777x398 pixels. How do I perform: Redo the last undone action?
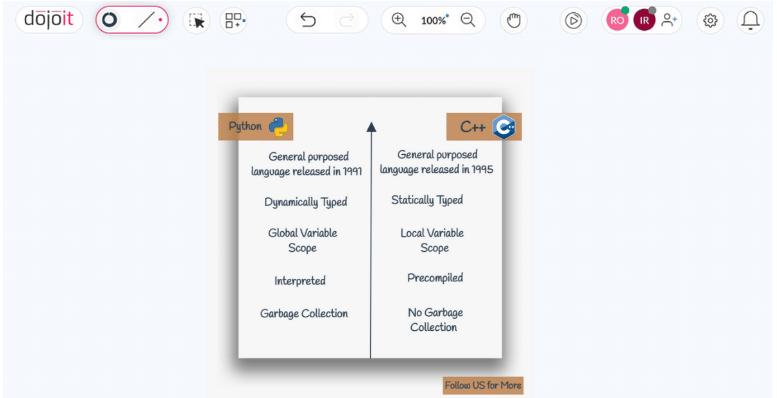click(347, 20)
